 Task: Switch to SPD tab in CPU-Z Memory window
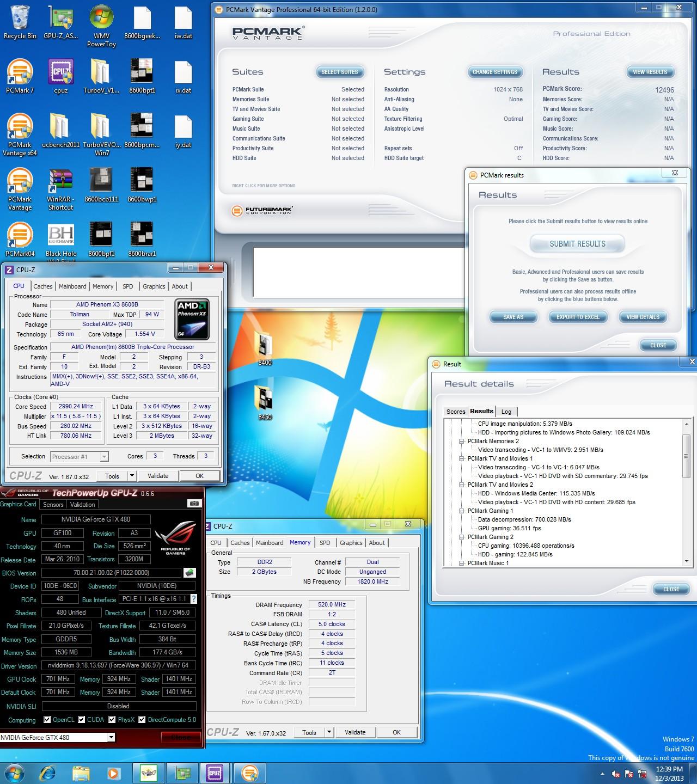click(325, 543)
